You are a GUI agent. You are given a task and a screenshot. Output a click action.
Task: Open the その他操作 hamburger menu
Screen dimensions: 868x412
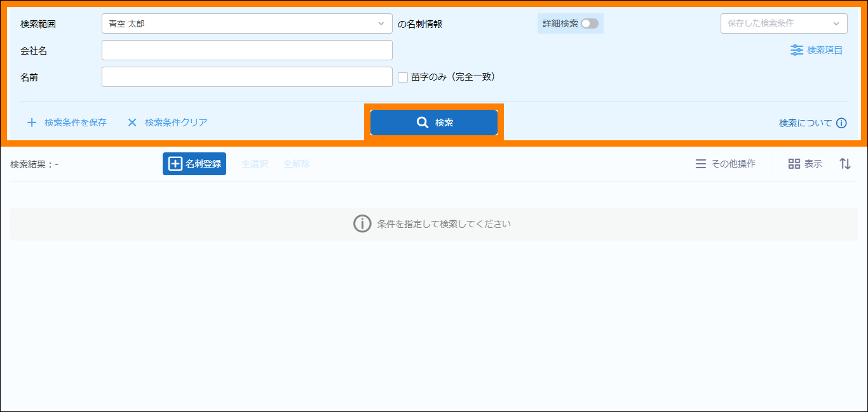point(700,164)
